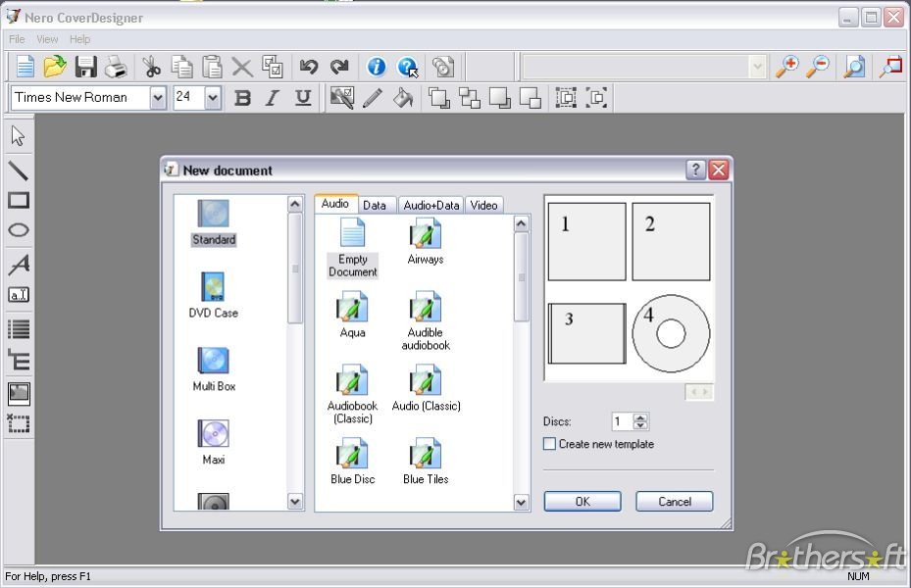The width and height of the screenshot is (911, 588).
Task: Select the track list tool icon
Action: (x=19, y=329)
